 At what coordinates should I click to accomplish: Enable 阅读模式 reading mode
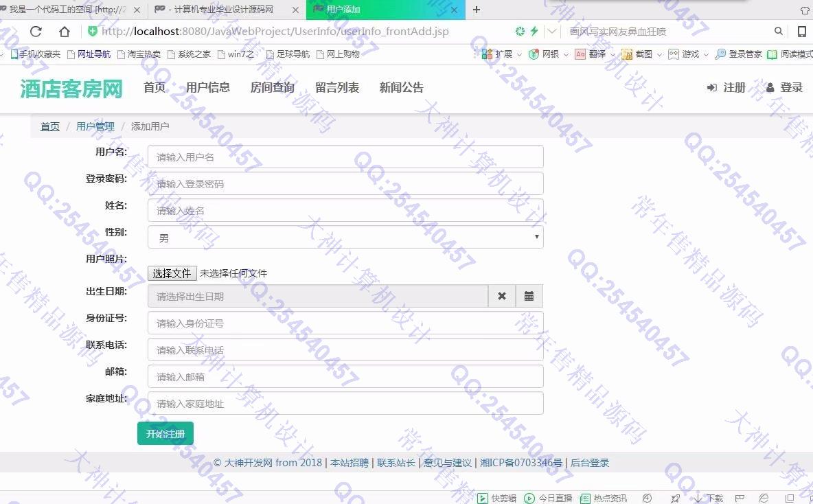click(790, 54)
